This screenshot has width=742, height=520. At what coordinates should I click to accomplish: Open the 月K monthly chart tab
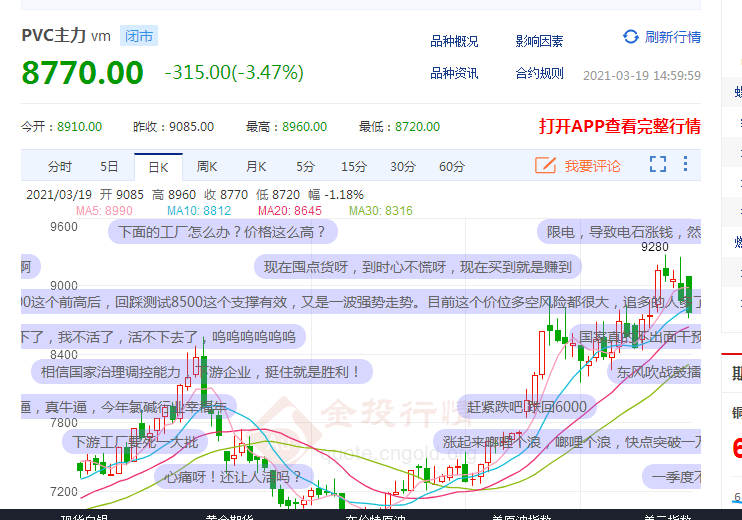coord(256,167)
